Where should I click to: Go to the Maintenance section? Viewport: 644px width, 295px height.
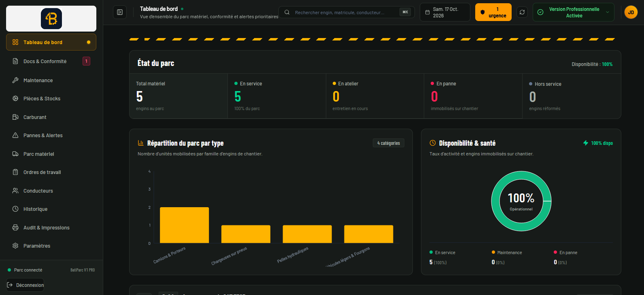[x=51, y=80]
